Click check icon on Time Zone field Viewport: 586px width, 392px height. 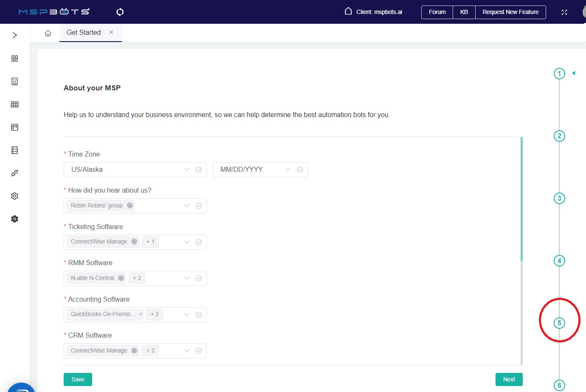198,170
